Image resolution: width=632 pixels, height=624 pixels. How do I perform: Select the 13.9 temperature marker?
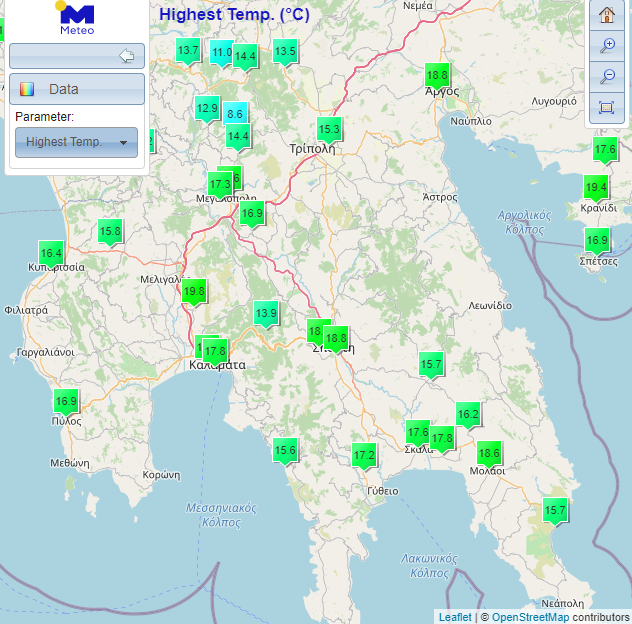(266, 314)
